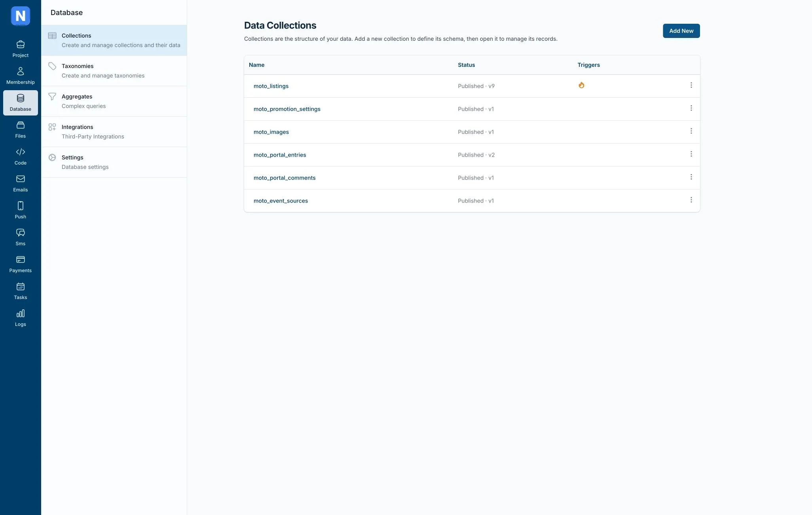Open Emails from the sidebar

[x=21, y=184]
